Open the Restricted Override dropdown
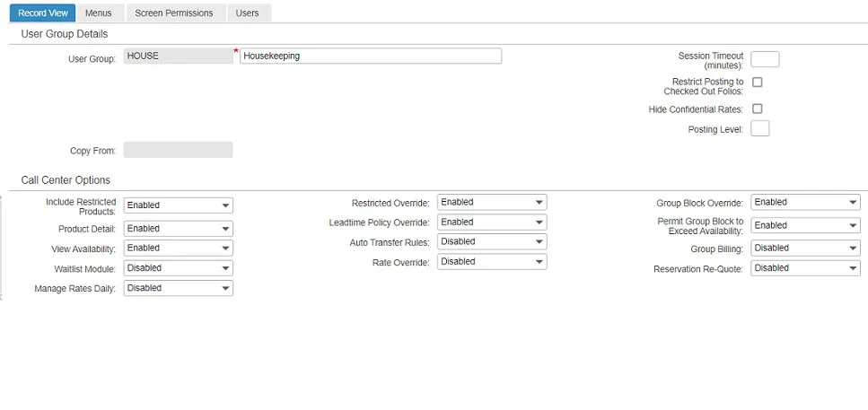This screenshot has width=868, height=410. [492, 202]
